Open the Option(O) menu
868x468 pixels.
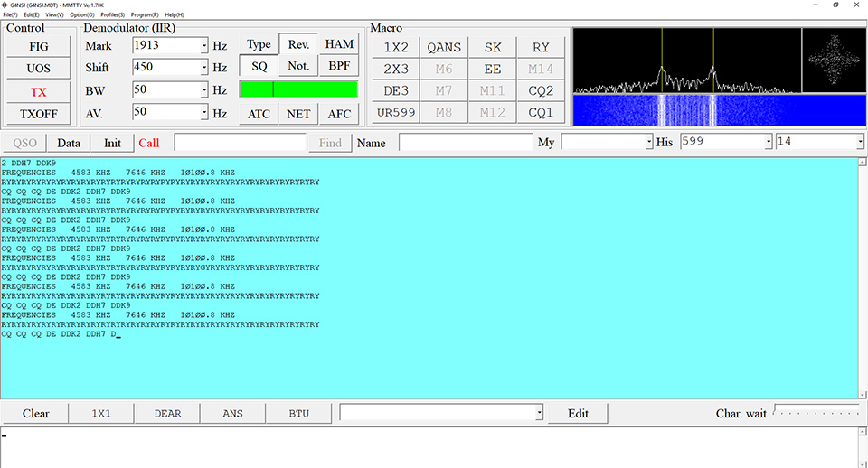(x=82, y=15)
